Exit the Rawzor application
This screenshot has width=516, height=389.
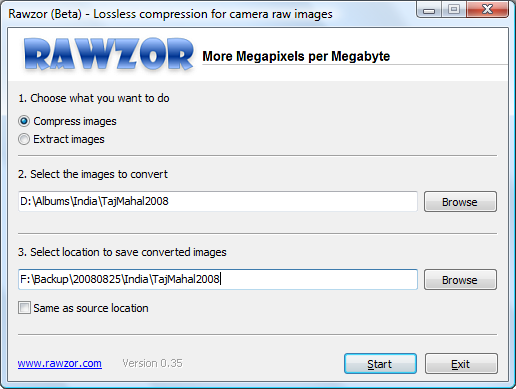coord(461,364)
